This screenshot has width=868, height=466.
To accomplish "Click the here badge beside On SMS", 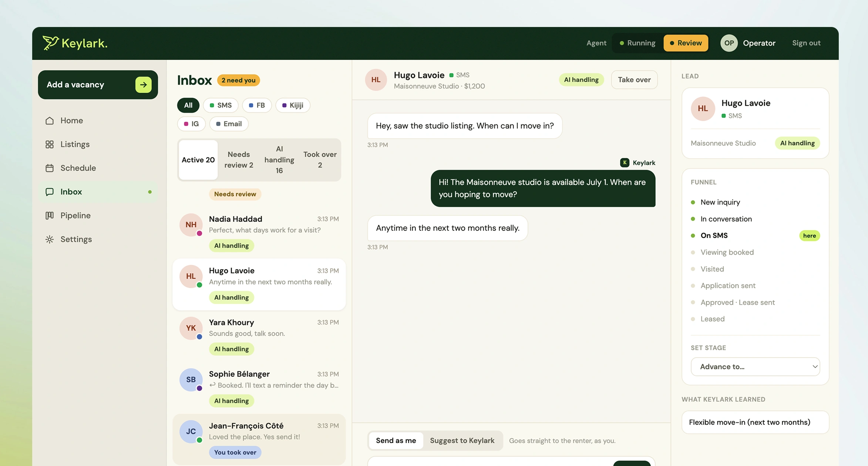I will [809, 236].
